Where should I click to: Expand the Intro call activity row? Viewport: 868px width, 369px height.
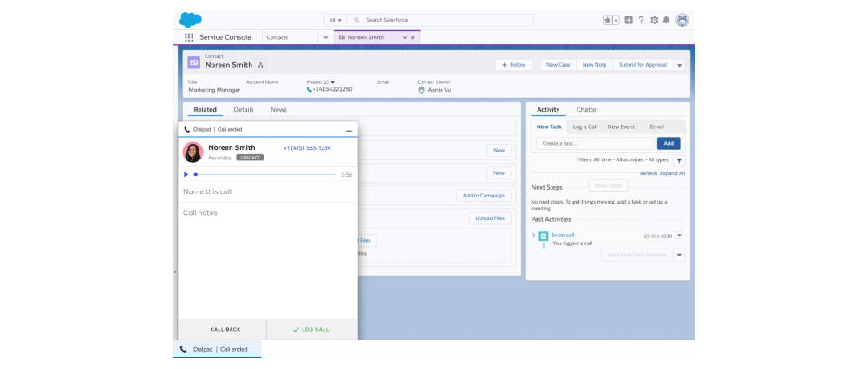point(533,235)
